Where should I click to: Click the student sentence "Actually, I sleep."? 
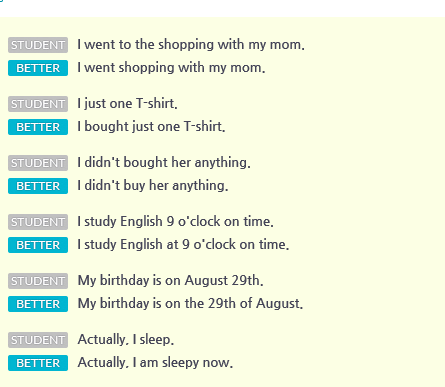click(x=126, y=340)
